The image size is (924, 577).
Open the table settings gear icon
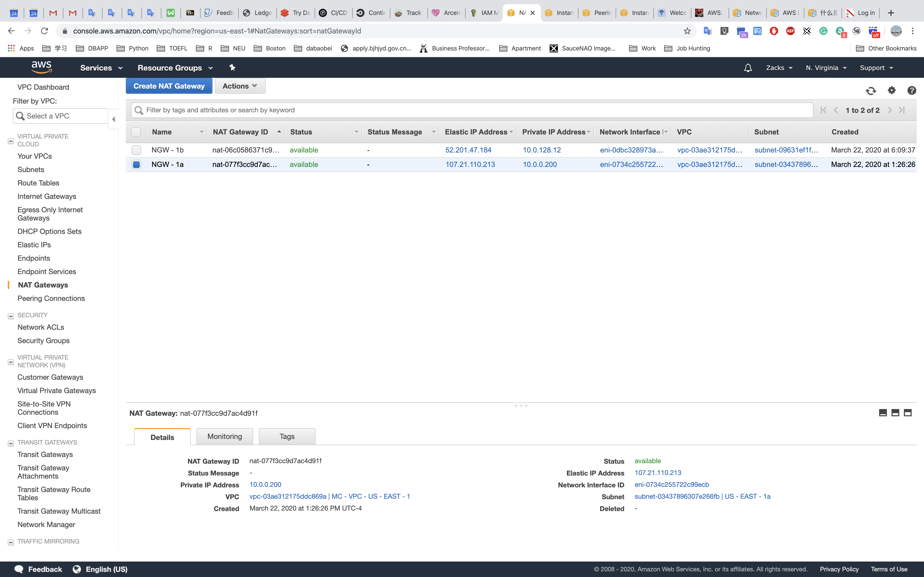point(892,90)
